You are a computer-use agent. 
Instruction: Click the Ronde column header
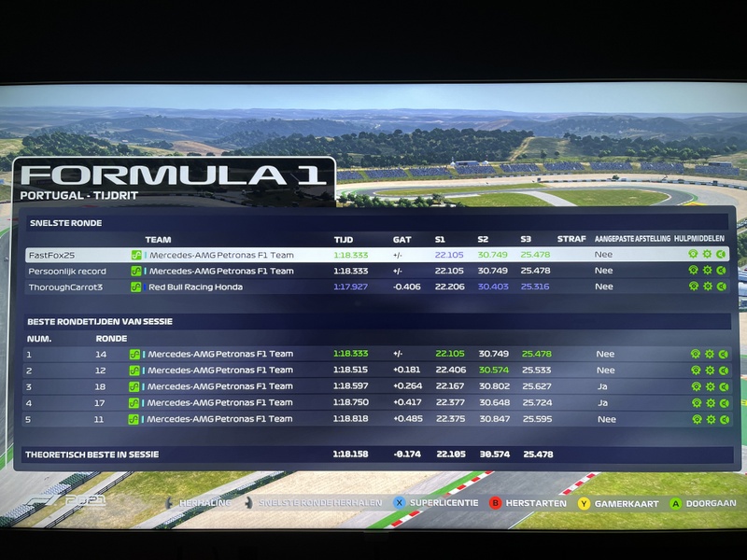[x=111, y=339]
